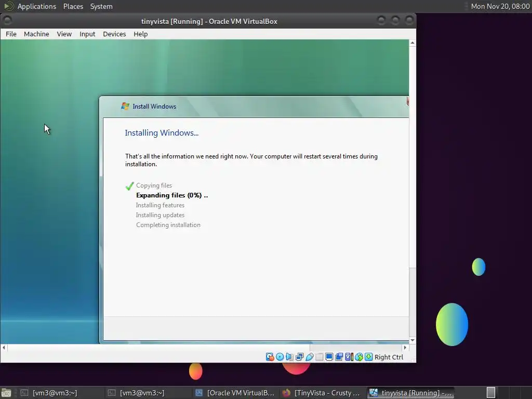Click the horizontal scrollbar right arrow
This screenshot has height=399, width=532.
(x=405, y=348)
